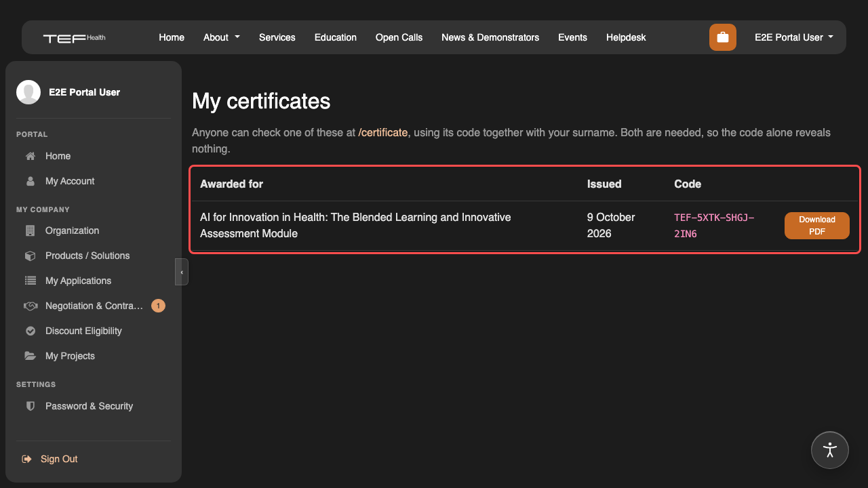Click the My Projects folder icon
The image size is (868, 488).
click(x=30, y=356)
